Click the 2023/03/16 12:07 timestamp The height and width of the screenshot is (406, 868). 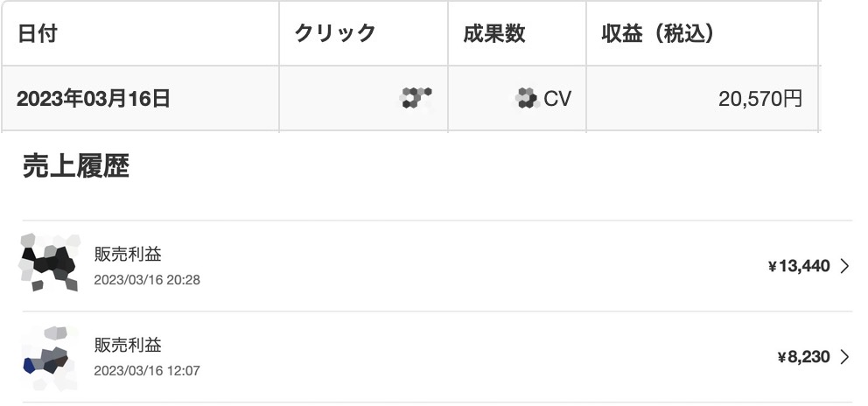coord(147,370)
